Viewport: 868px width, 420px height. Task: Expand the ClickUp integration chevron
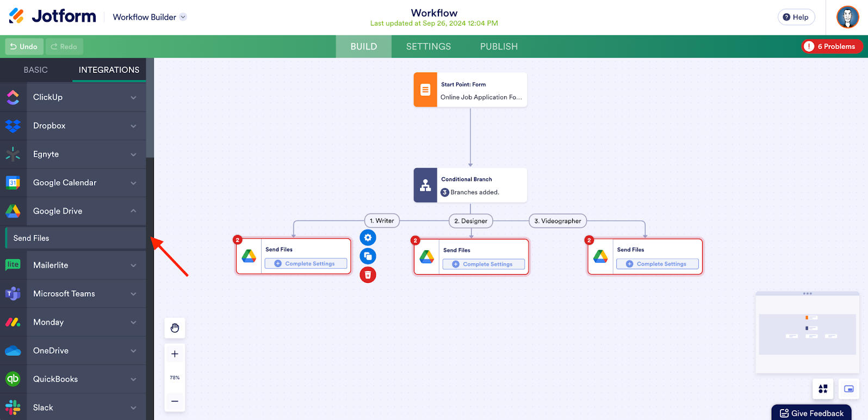pyautogui.click(x=133, y=97)
